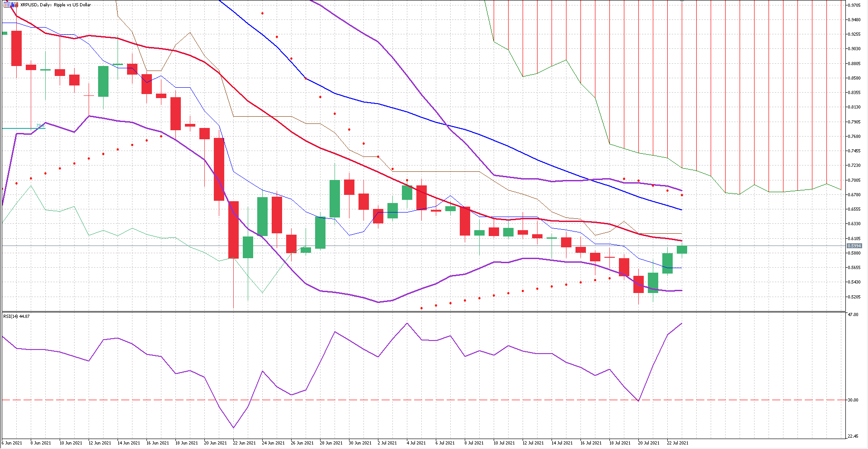868x449 pixels.
Task: Click the 20 Jul 2021 date label
Action: click(x=648, y=443)
